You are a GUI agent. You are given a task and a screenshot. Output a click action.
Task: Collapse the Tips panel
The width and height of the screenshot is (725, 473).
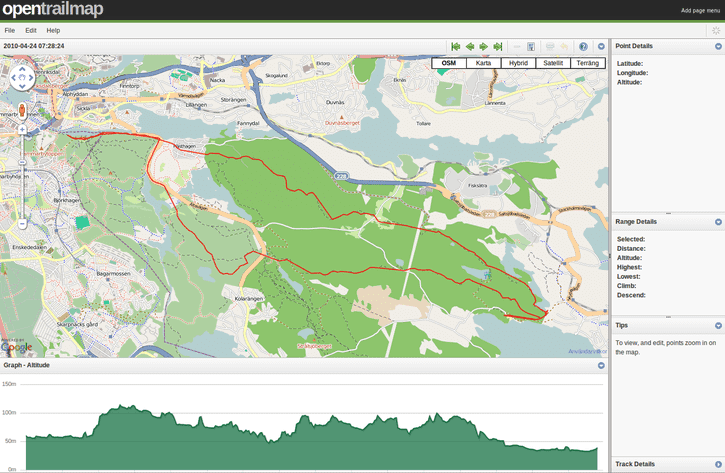(x=718, y=326)
